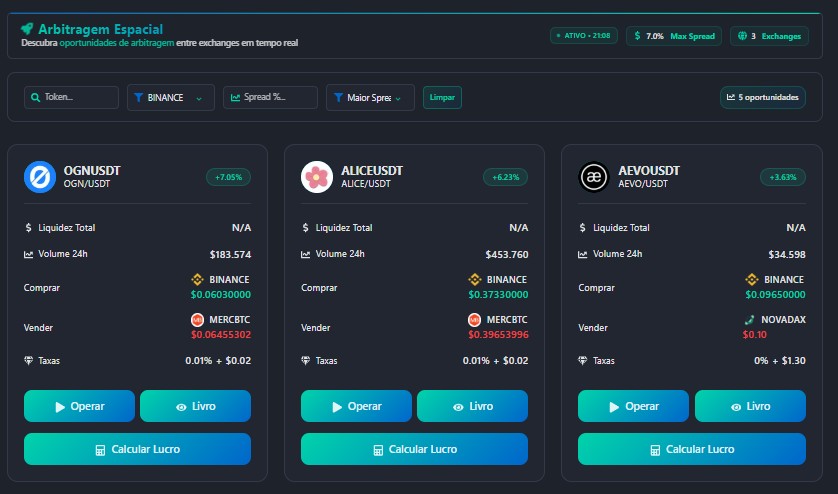Screen dimensions: 838x494
Task: Expand the Maior Spread sort dropdown
Action: click(x=370, y=98)
